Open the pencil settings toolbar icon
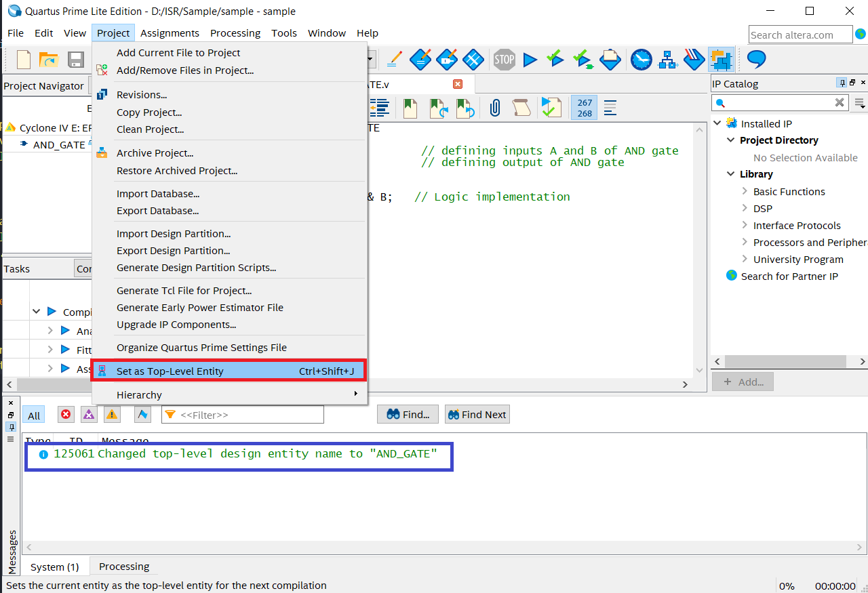Image resolution: width=868 pixels, height=593 pixels. [x=394, y=60]
